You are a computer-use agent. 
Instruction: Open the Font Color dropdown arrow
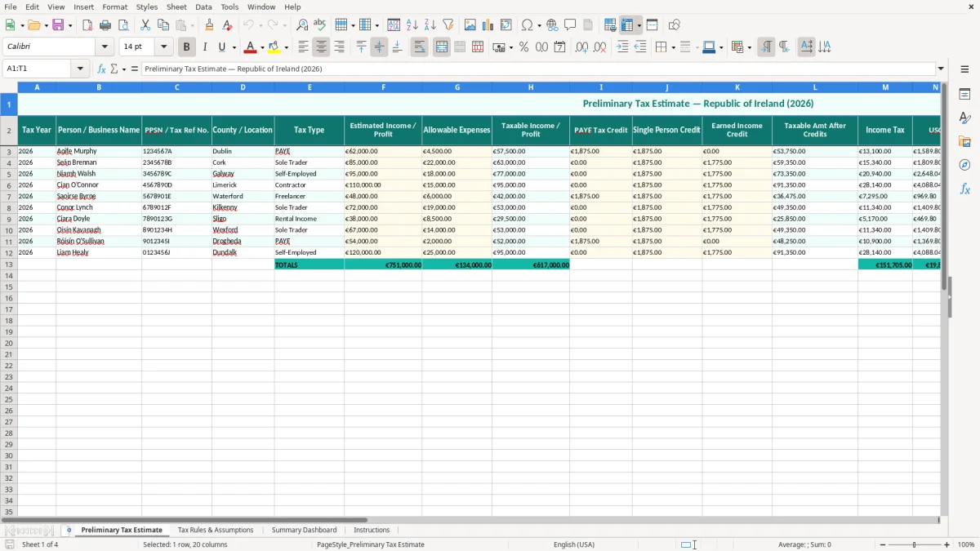(x=262, y=48)
